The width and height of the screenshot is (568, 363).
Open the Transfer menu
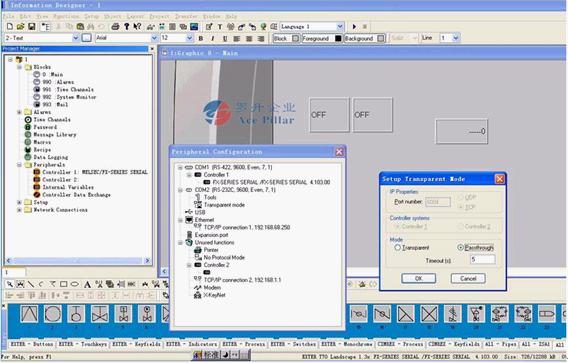click(186, 16)
